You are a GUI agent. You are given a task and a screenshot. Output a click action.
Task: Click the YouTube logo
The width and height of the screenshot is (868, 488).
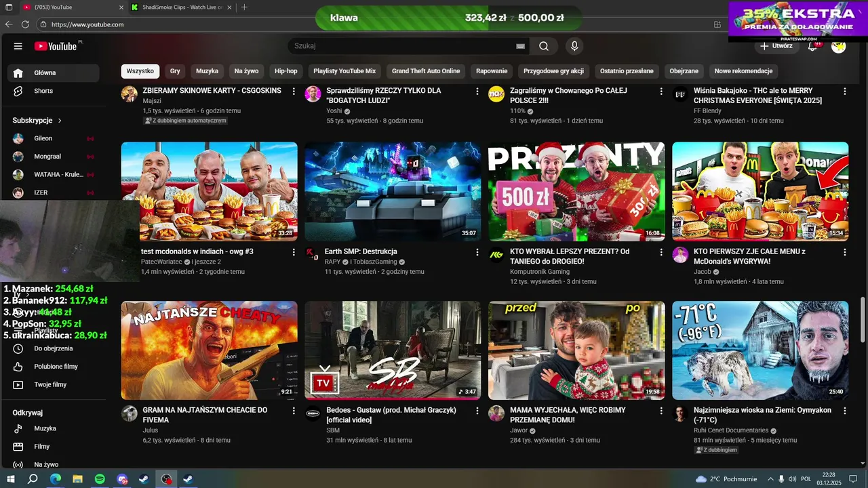point(56,46)
